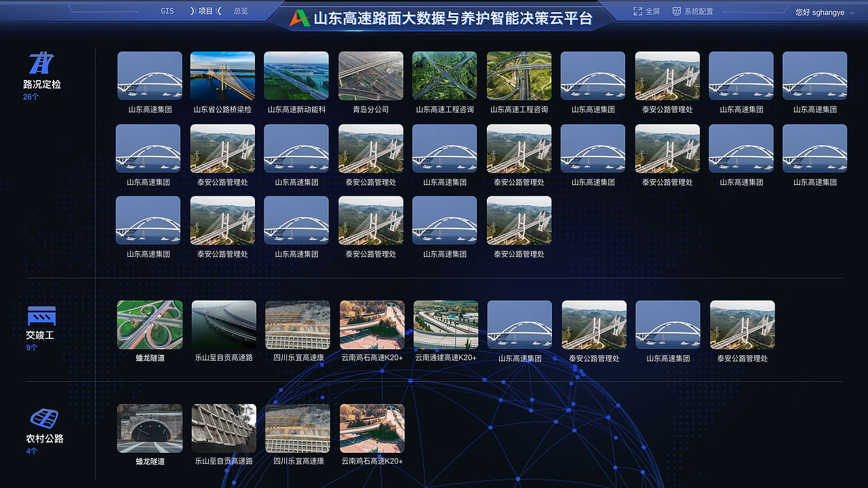Open the 总览 overview tab

pos(241,12)
